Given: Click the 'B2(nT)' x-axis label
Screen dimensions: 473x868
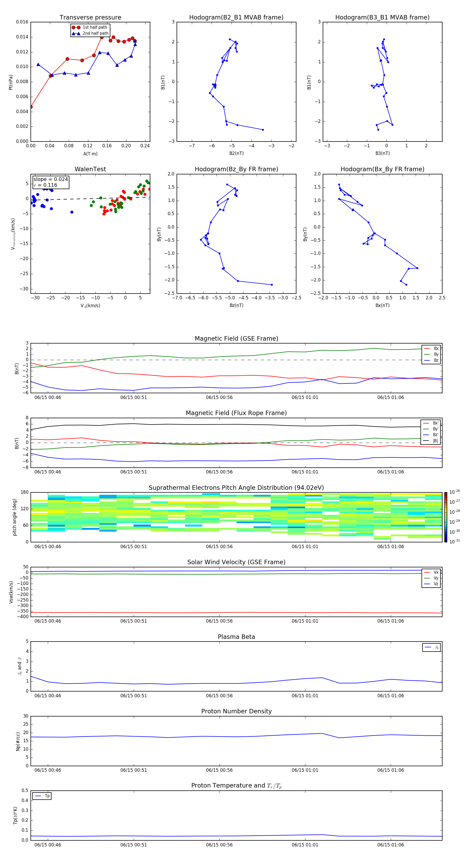Looking at the screenshot, I should [x=236, y=153].
